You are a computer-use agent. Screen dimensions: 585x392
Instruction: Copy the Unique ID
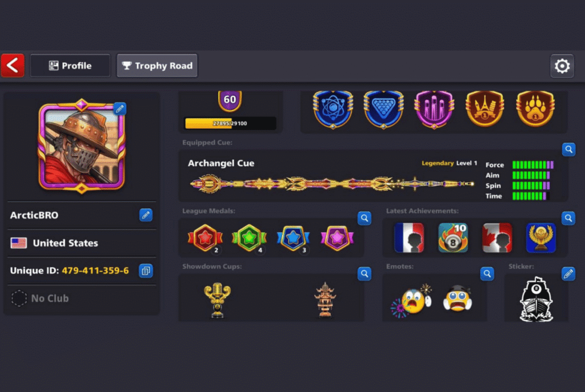click(146, 270)
